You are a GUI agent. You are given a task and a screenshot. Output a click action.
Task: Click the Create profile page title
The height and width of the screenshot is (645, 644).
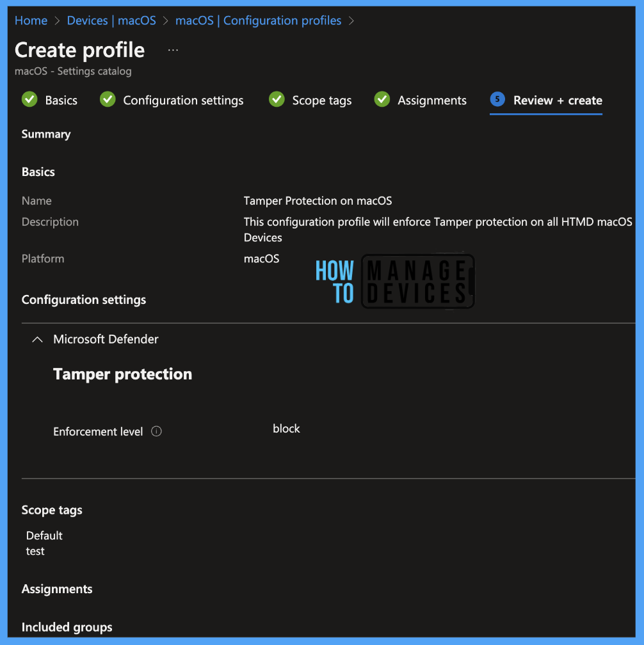pos(80,50)
